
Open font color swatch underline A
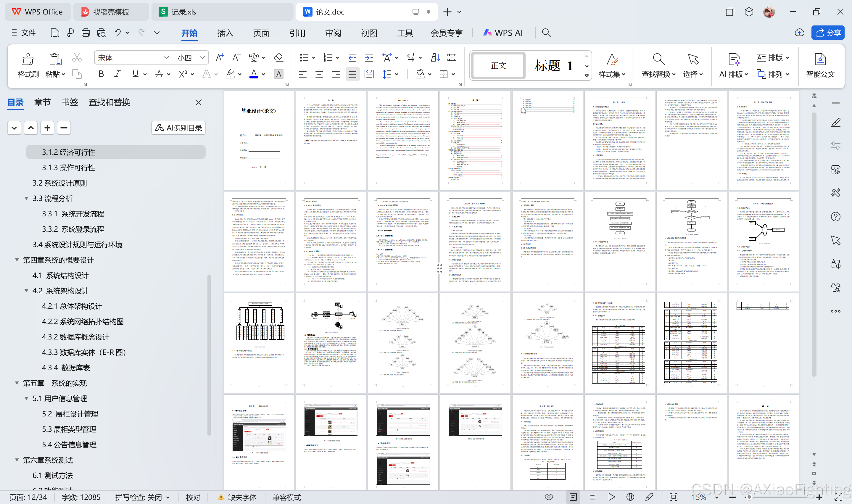pyautogui.click(x=254, y=74)
